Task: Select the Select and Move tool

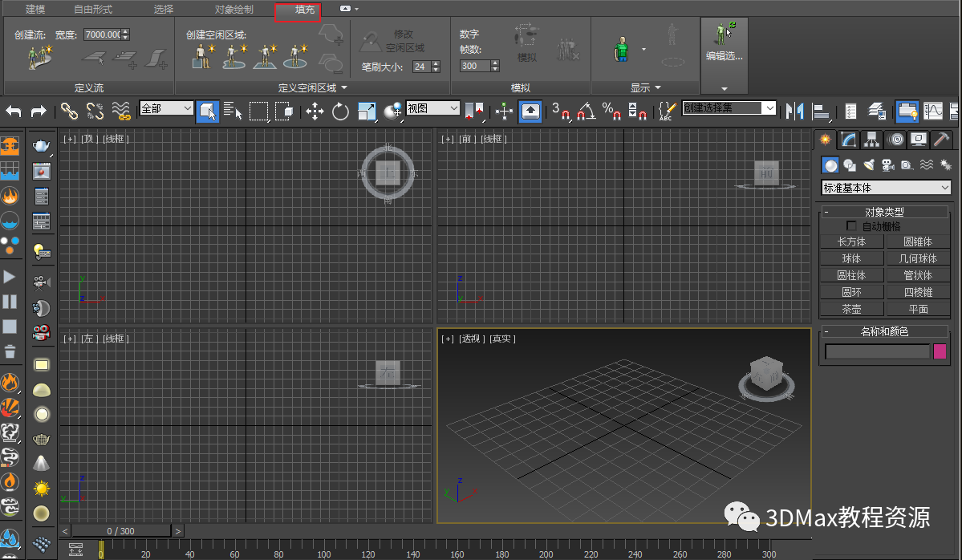Action: (x=315, y=111)
